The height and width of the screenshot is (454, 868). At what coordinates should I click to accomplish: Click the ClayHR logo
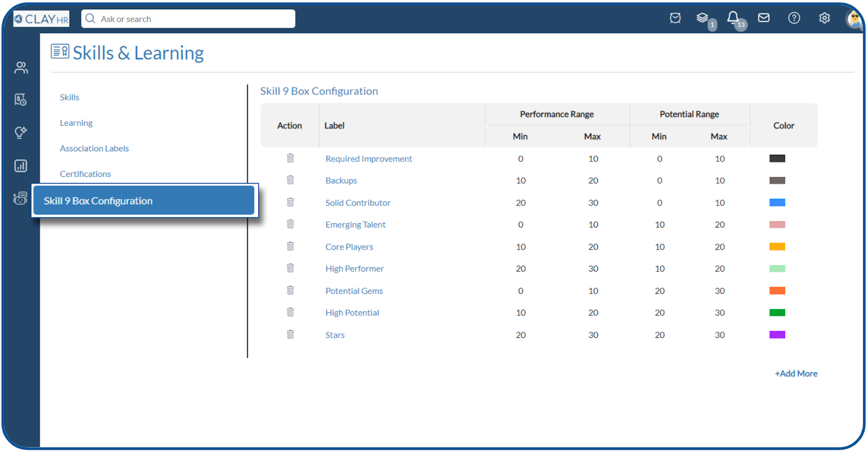[41, 19]
